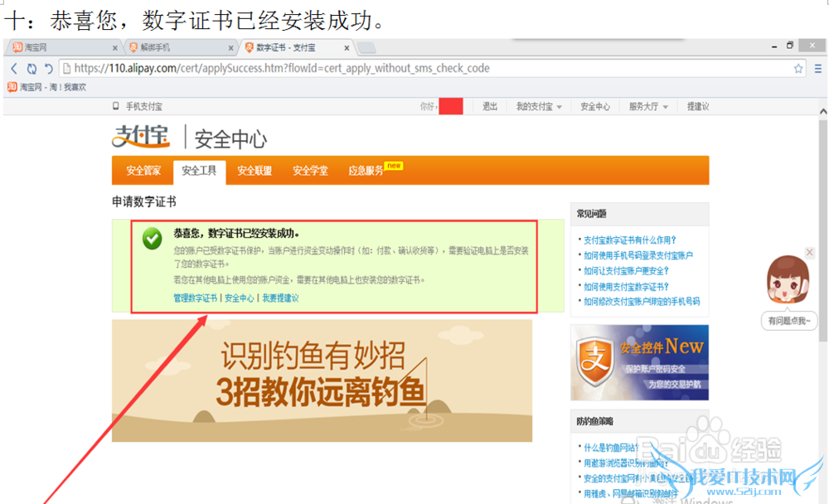The image size is (829, 504).
Task: Click the 常见问题 panel heading
Action: tap(592, 214)
